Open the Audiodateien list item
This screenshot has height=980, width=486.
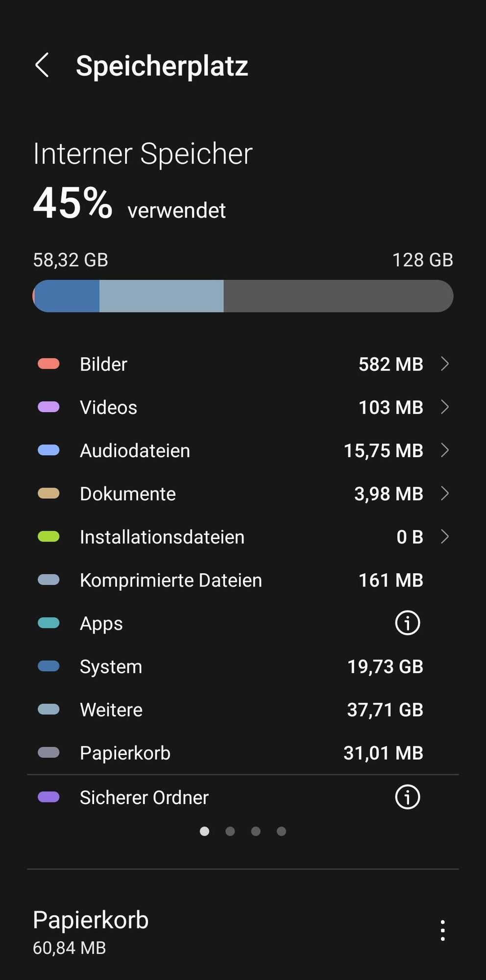[243, 450]
